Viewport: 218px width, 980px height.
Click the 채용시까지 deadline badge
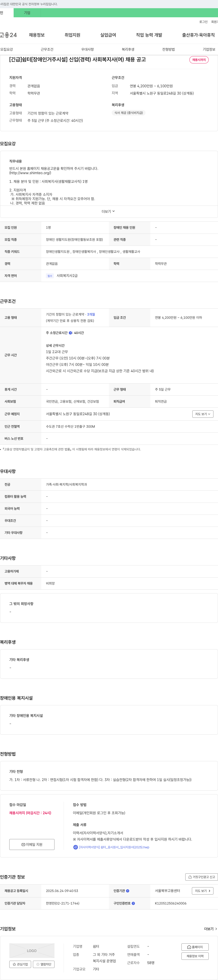[199, 60]
